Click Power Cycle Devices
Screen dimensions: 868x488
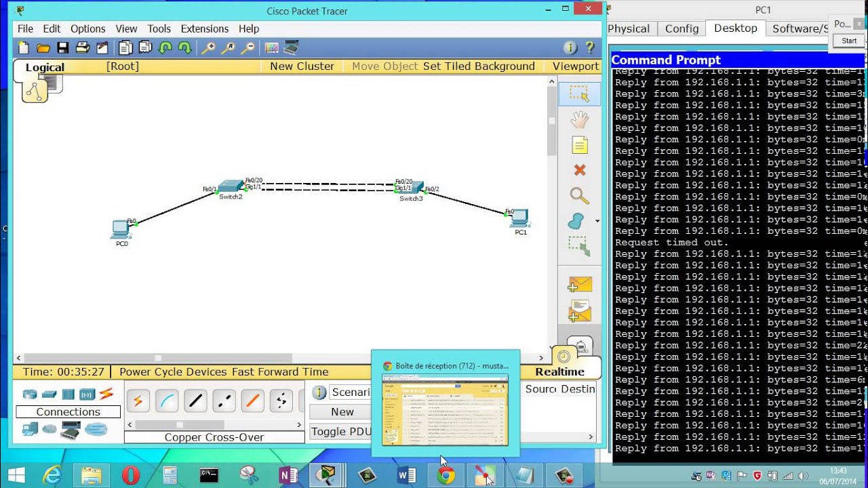pyautogui.click(x=173, y=371)
